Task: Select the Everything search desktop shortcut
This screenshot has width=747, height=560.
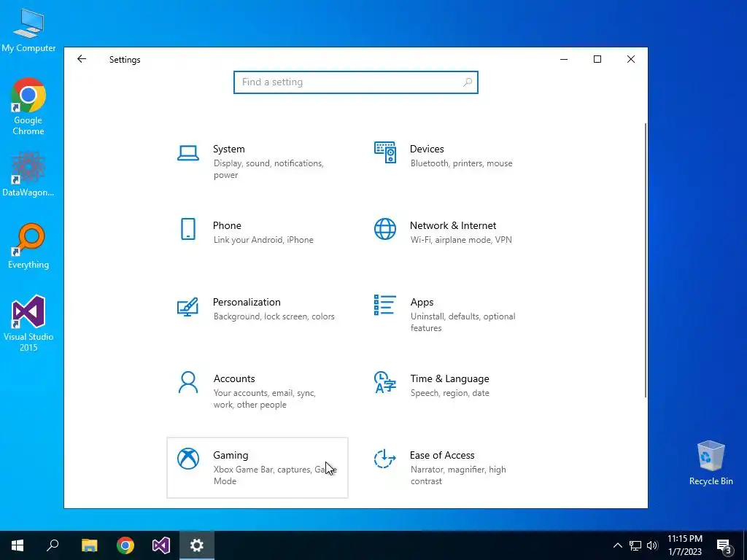Action: [x=28, y=246]
